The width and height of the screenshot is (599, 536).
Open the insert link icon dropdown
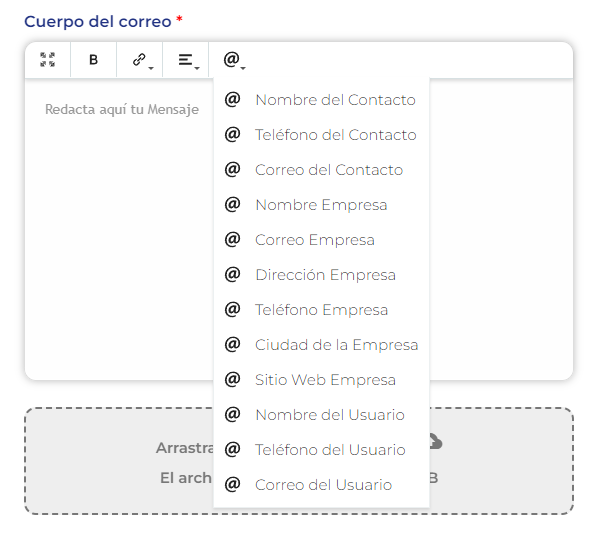[140, 60]
